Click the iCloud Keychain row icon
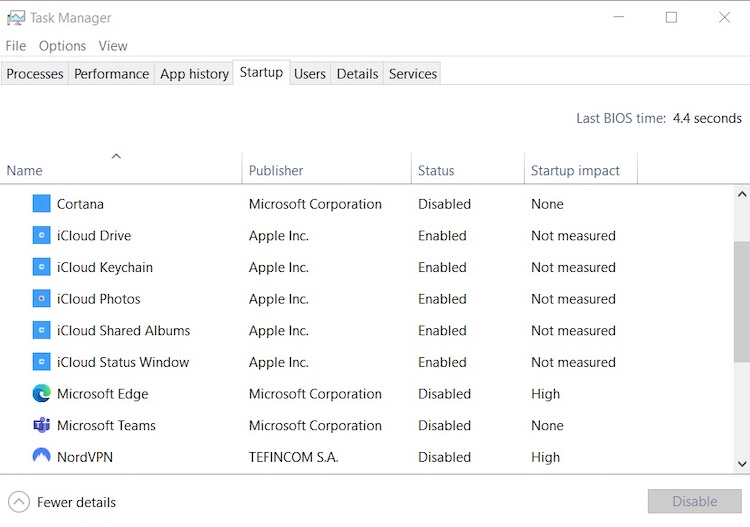Screen dimensions: 750x527 point(42,267)
